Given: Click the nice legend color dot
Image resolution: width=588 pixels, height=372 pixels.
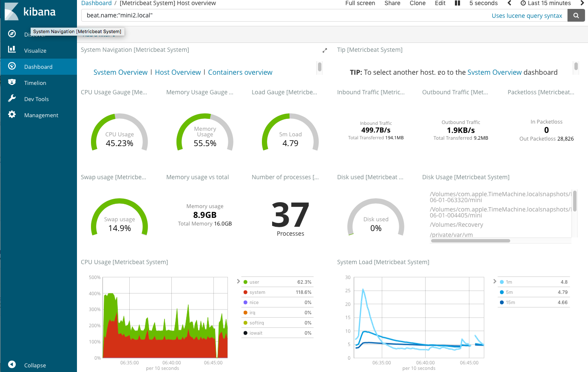Looking at the screenshot, I should point(245,302).
